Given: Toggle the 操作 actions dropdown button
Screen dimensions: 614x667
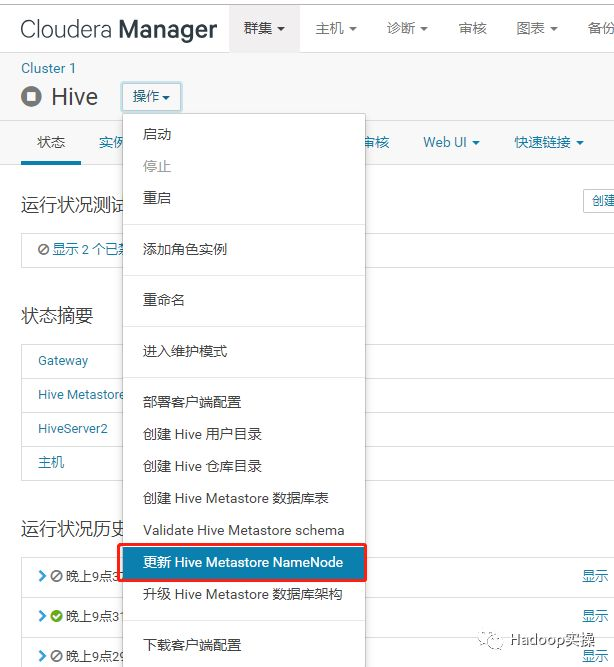Looking at the screenshot, I should [x=151, y=97].
